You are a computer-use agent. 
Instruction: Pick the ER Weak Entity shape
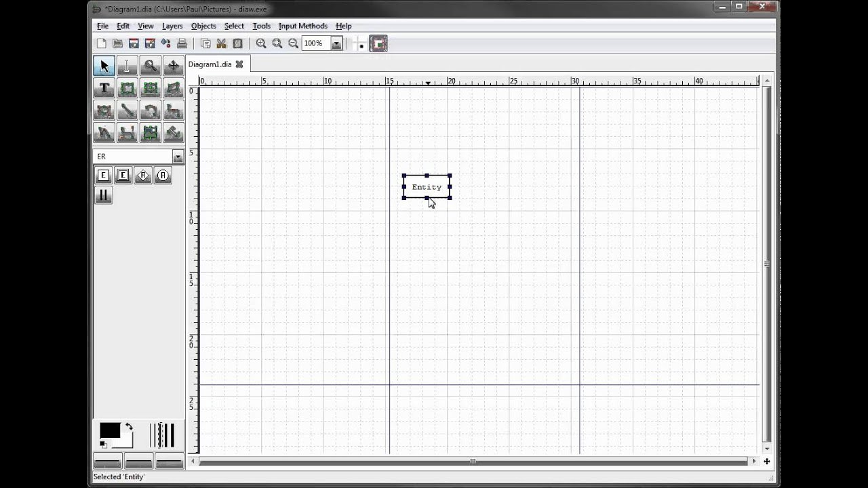coord(123,176)
